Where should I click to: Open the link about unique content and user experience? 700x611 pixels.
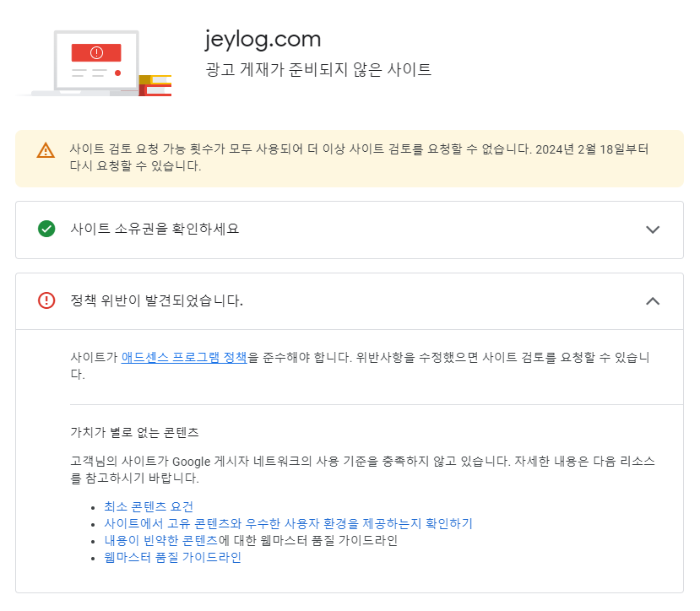pyautogui.click(x=289, y=523)
